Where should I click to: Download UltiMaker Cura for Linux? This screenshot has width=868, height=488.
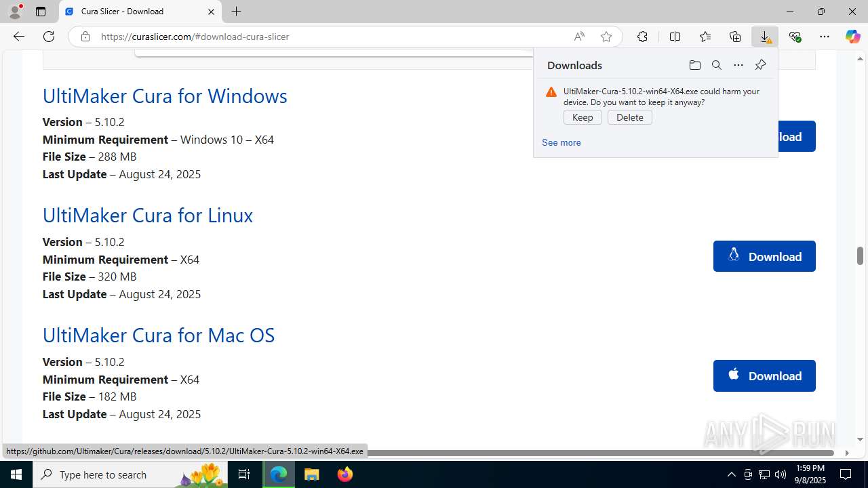point(764,256)
